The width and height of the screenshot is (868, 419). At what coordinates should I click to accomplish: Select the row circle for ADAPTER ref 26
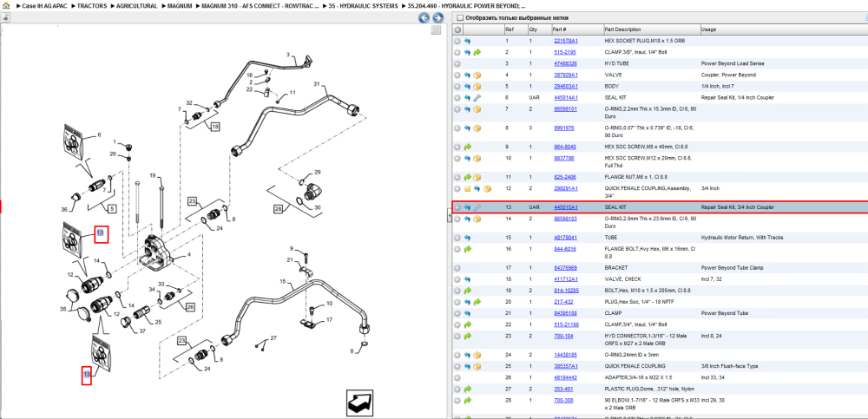pos(457,378)
